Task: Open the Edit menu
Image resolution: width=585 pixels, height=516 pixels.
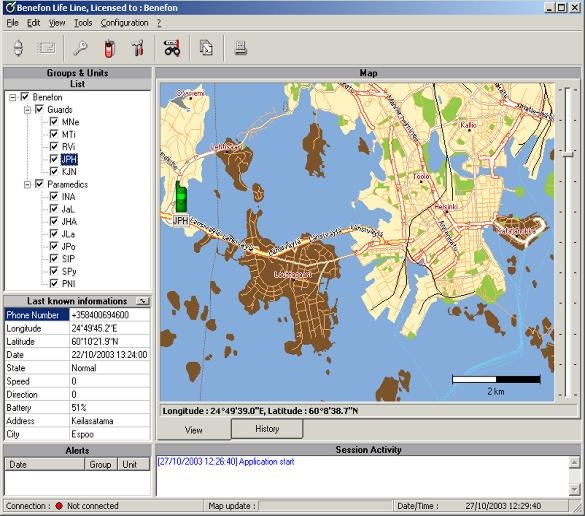Action: (34, 23)
